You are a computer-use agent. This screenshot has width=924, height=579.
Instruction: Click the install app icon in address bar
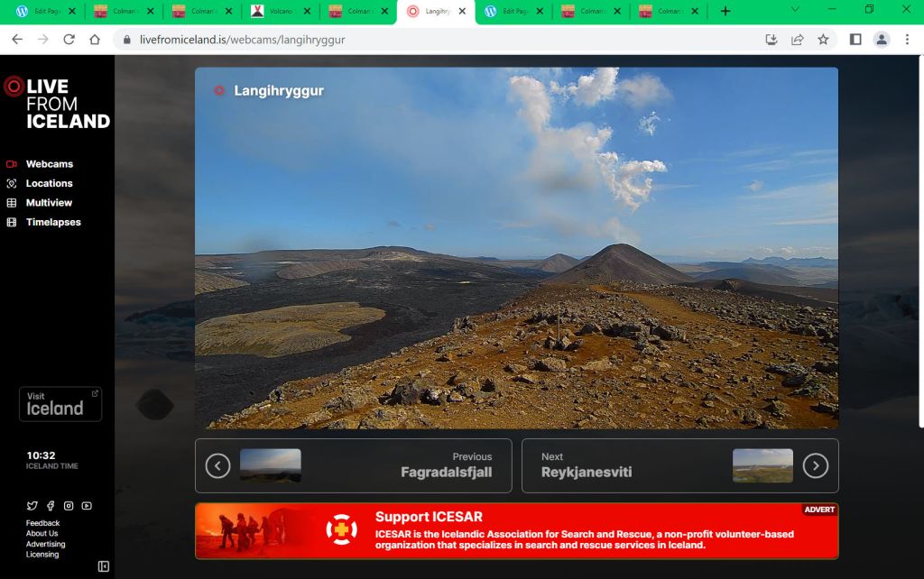pyautogui.click(x=772, y=40)
